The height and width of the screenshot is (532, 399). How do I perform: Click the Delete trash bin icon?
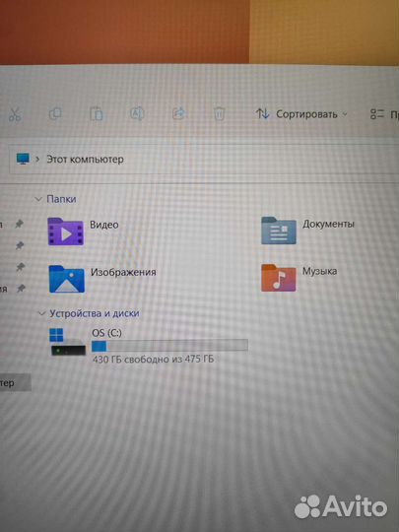coord(219,113)
